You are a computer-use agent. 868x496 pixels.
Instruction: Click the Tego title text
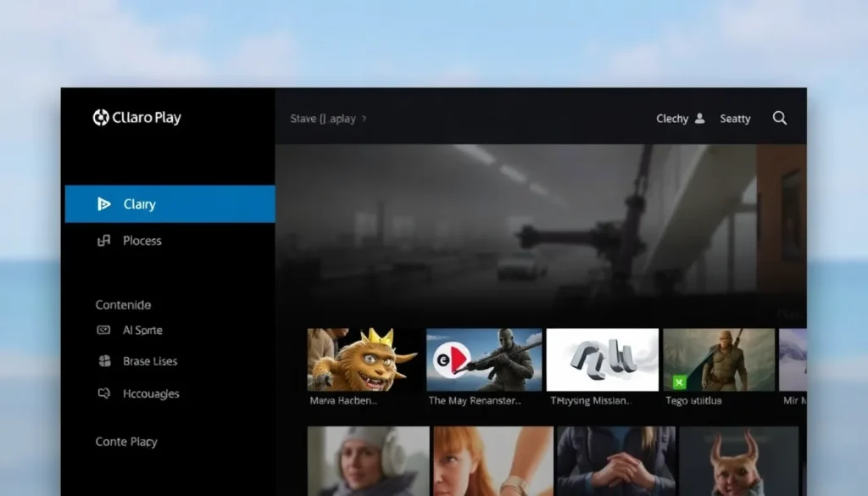693,401
